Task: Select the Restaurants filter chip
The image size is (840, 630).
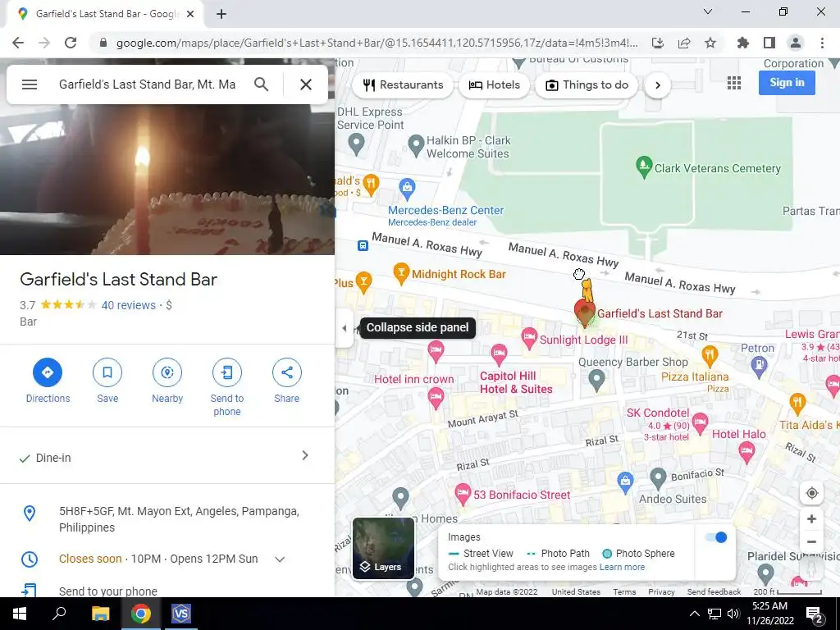Action: (403, 85)
